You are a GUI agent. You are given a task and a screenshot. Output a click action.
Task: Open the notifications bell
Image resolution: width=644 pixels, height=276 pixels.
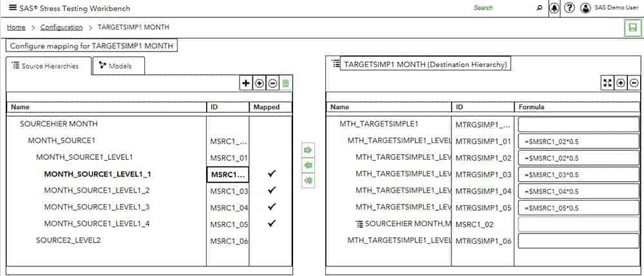(554, 8)
